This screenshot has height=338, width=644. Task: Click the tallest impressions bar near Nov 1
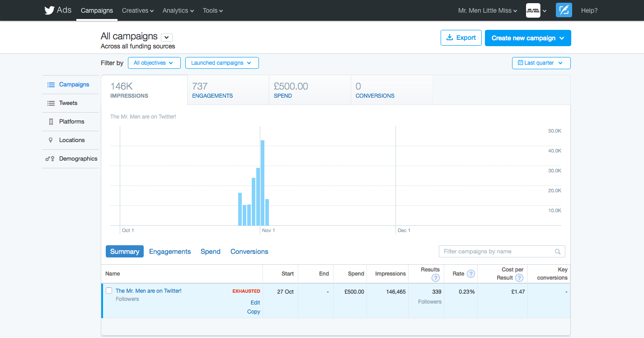(x=263, y=183)
